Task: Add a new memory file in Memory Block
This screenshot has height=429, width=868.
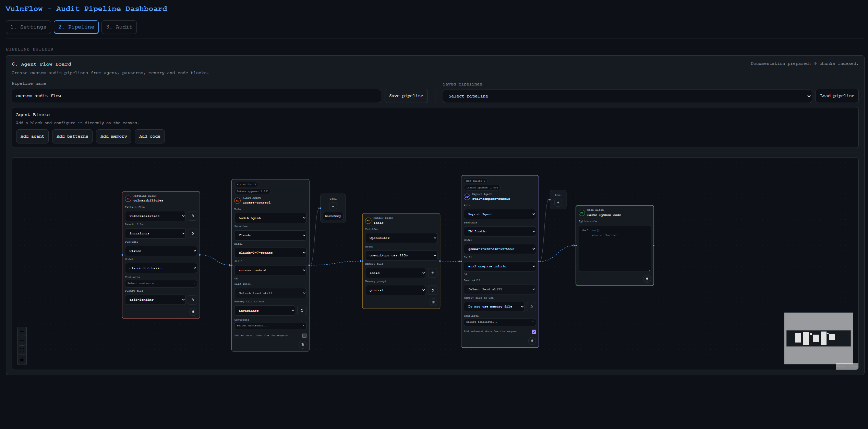Action: (433, 273)
